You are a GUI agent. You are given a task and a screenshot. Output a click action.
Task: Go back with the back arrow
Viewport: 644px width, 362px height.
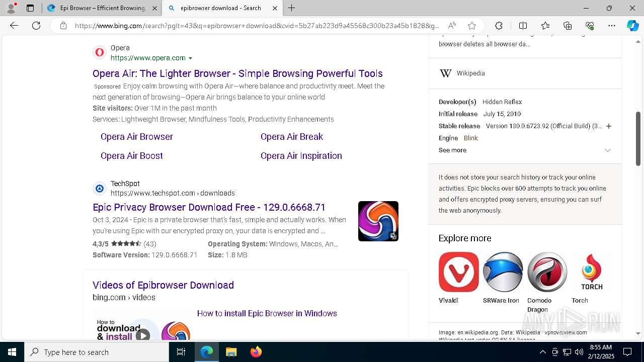click(14, 26)
